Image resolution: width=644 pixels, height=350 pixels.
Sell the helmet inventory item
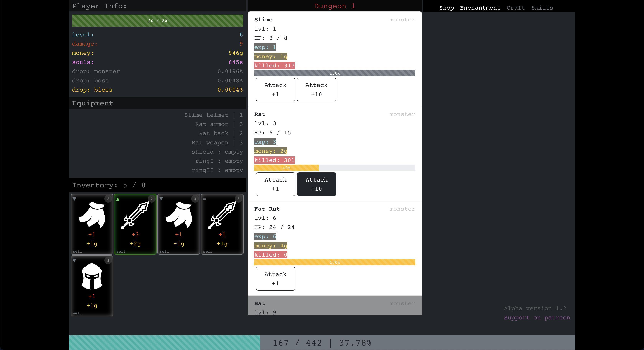coord(77,313)
